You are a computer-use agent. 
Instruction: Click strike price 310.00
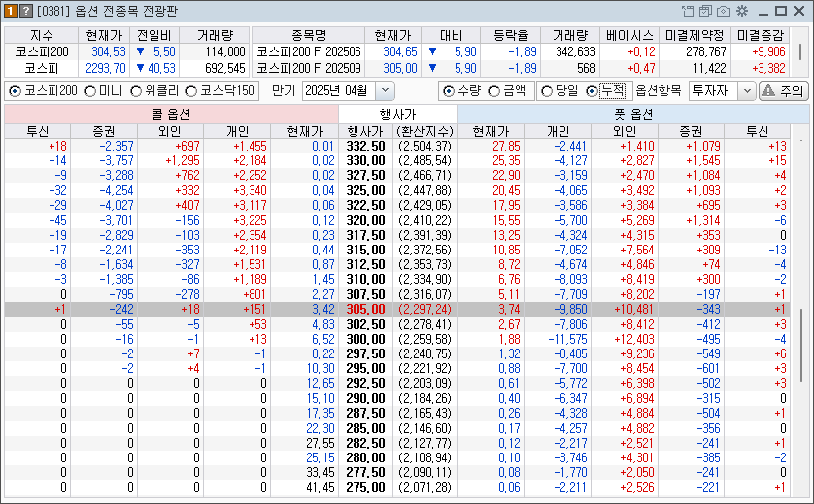point(365,280)
